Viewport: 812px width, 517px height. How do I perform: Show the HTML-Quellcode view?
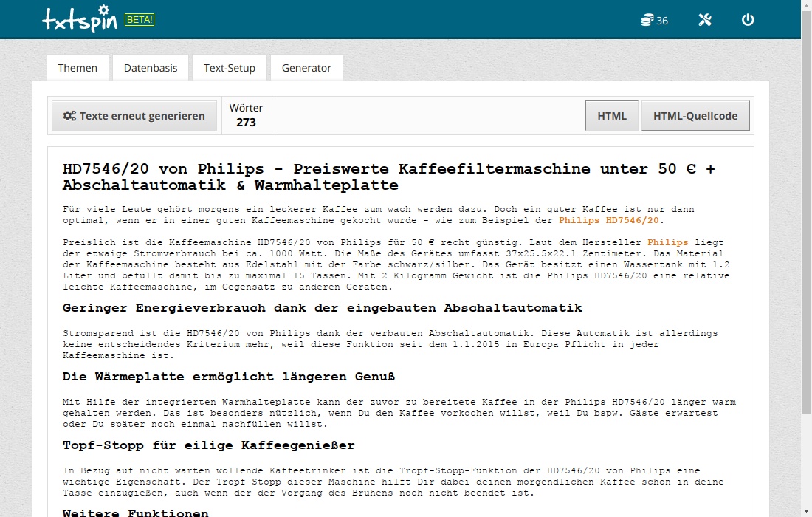point(695,116)
